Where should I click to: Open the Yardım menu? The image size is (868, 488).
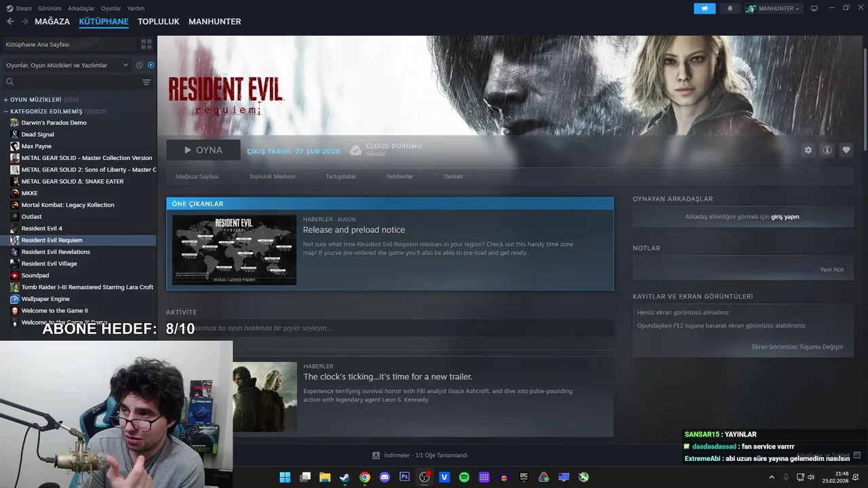[136, 8]
